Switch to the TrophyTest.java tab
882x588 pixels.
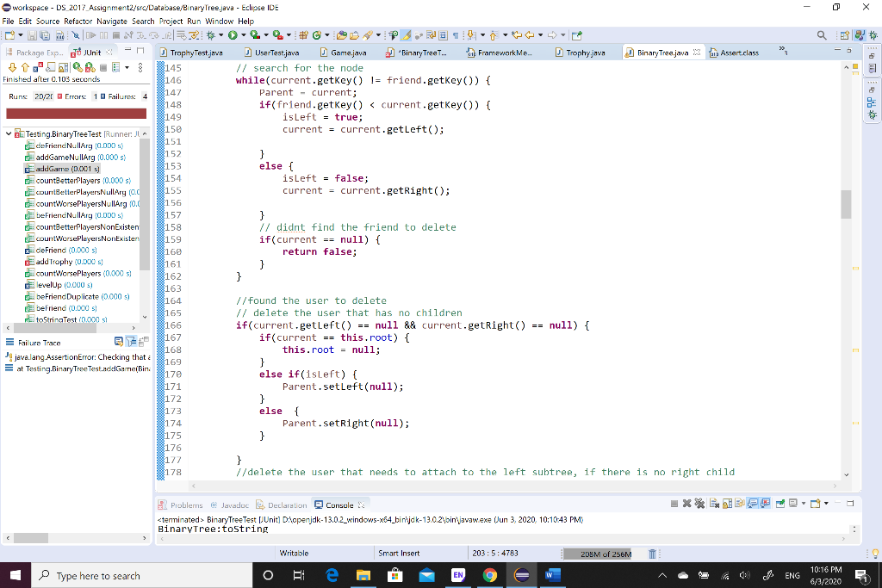coord(191,53)
